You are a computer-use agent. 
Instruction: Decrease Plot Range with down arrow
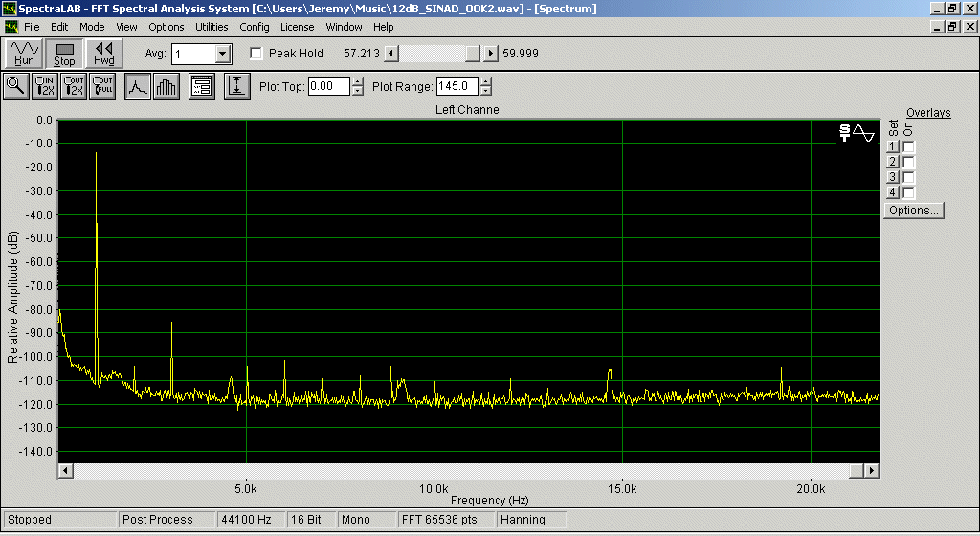(x=486, y=91)
